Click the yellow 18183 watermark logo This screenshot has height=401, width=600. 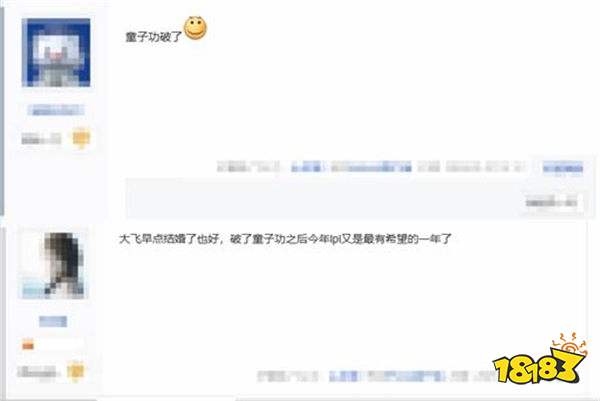click(x=539, y=360)
